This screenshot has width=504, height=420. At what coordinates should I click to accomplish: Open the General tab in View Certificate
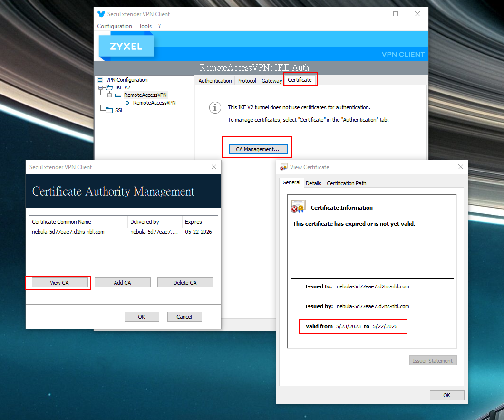291,182
